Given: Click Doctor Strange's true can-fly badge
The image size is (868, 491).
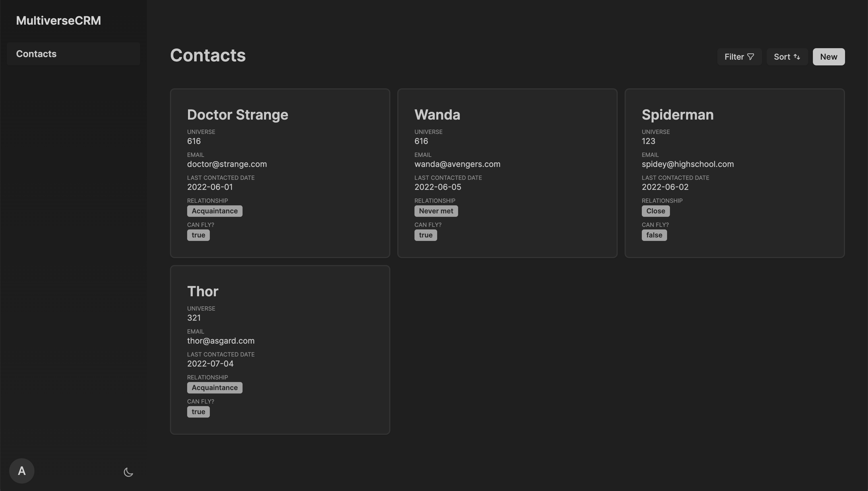Looking at the screenshot, I should click(198, 235).
